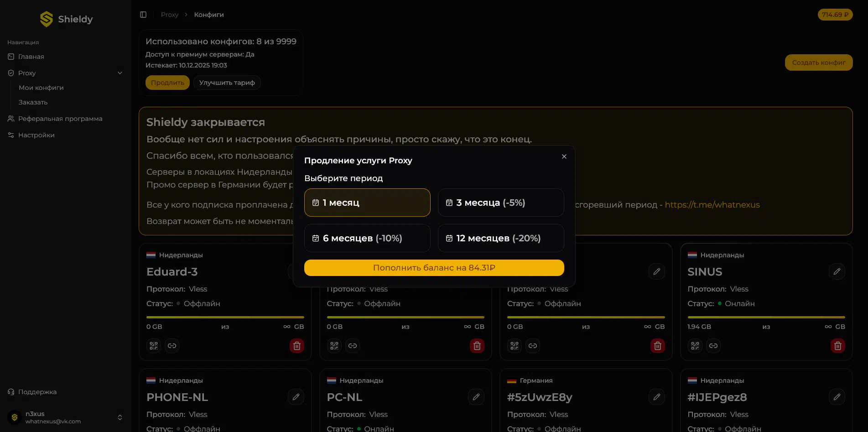Click the QR code icon for Eduard-3
The width and height of the screenshot is (868, 432).
[154, 346]
